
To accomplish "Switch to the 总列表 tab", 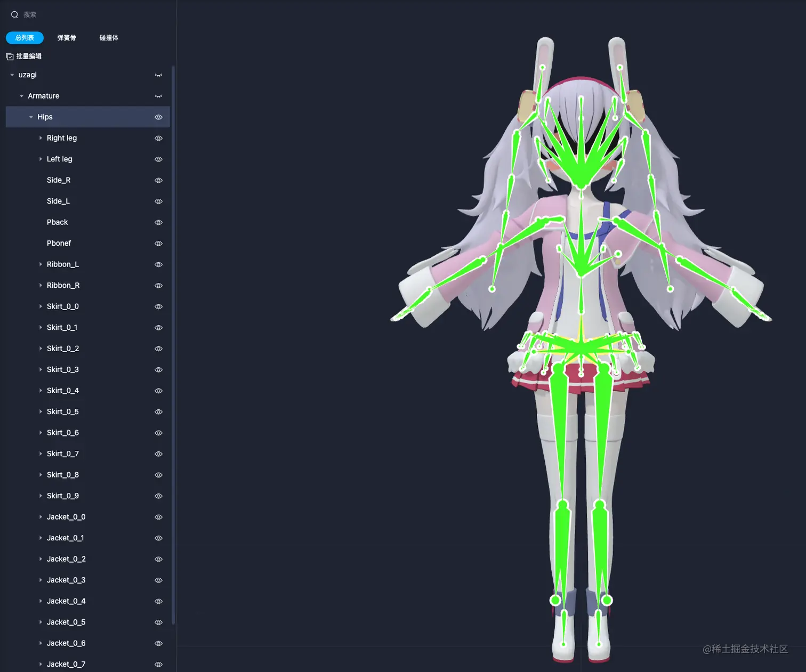I will pyautogui.click(x=25, y=38).
